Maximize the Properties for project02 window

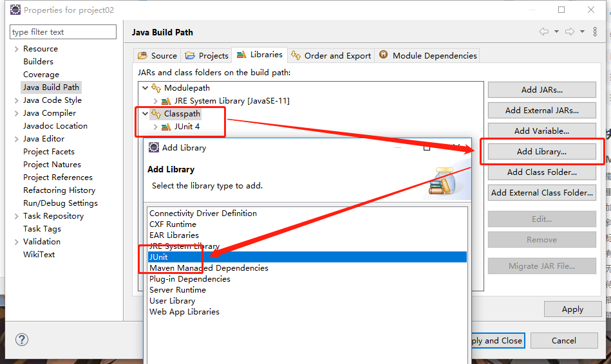coord(561,10)
